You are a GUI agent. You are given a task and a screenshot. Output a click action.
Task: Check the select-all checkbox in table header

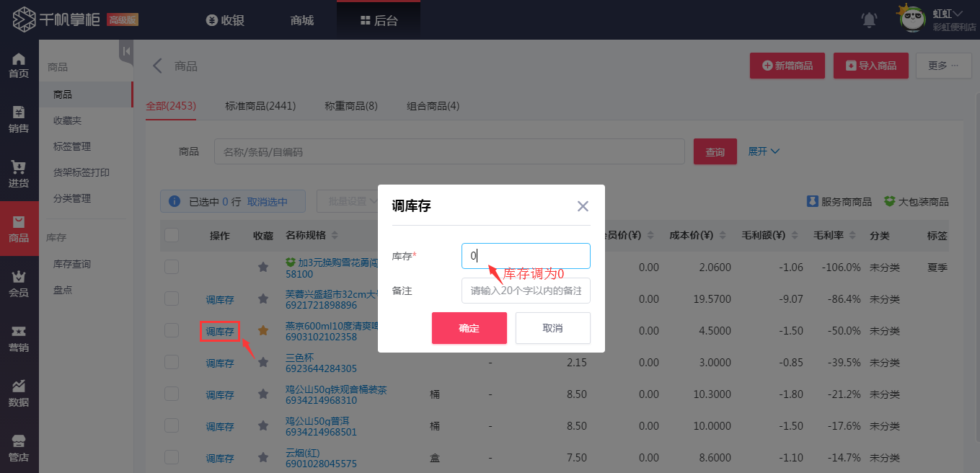(x=171, y=234)
